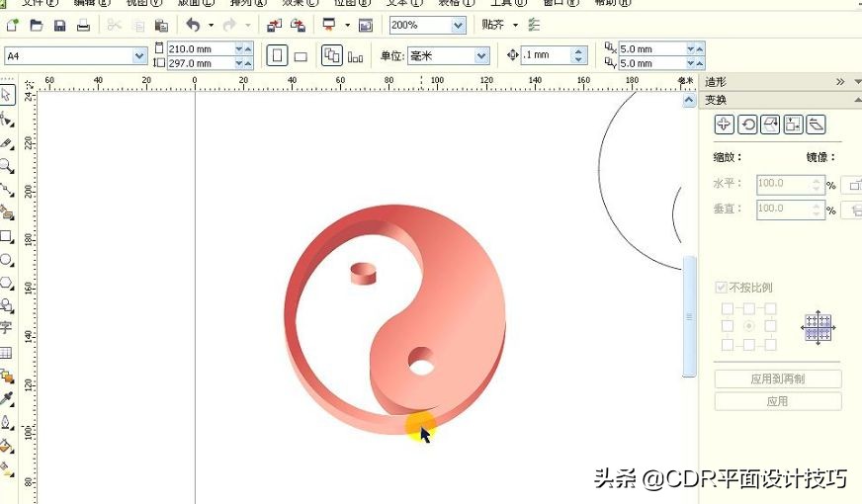862x504 pixels.
Task: Click the 应用到再制 button
Action: point(778,379)
